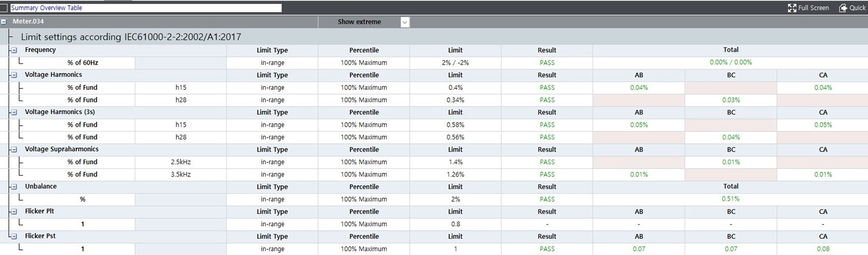The image size is (868, 255).
Task: Collapse the Flicker Plt section
Action: (x=13, y=212)
